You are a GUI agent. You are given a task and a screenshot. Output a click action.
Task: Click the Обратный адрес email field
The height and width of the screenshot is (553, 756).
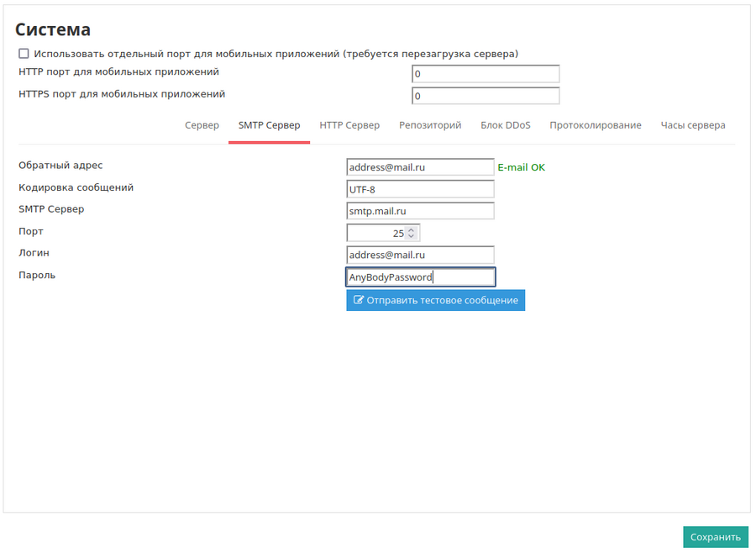(x=420, y=167)
